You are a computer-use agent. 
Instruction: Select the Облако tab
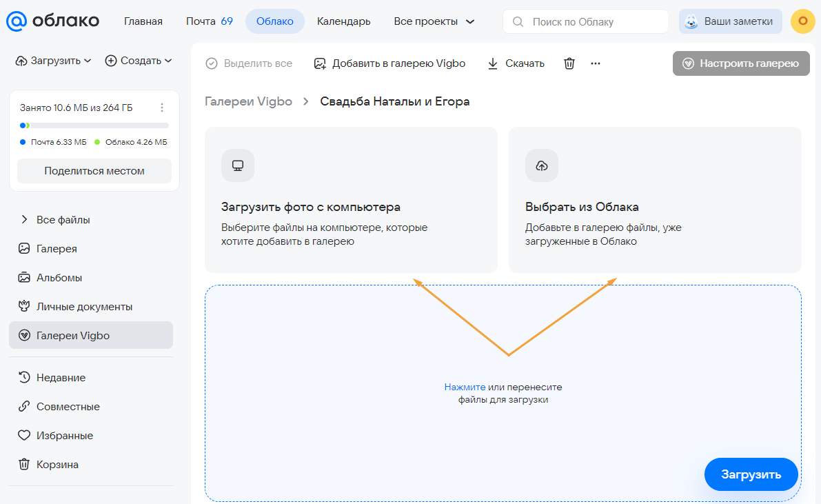[x=275, y=21]
